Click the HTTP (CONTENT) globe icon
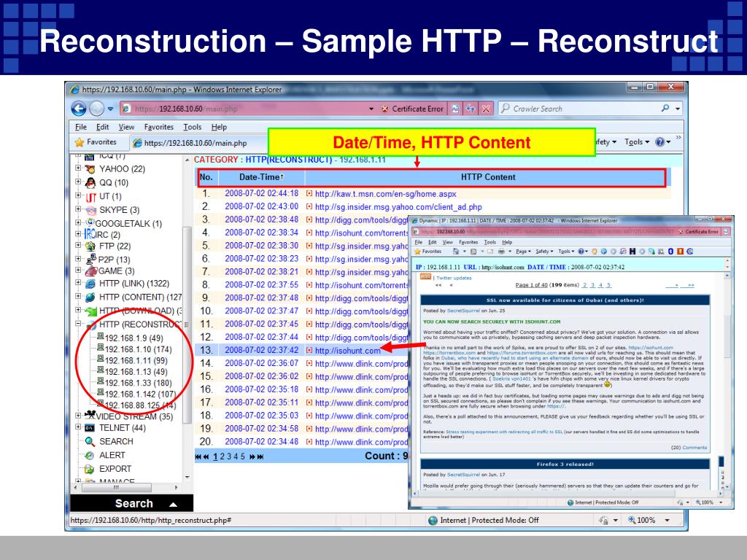Screen dimensions: 747x560 (x=90, y=297)
